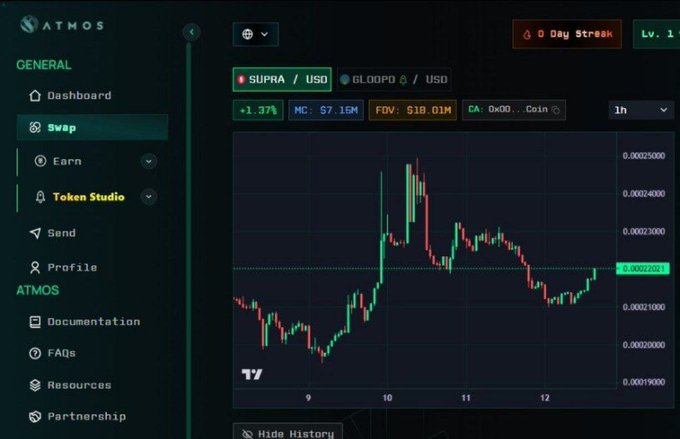This screenshot has height=439, width=680.
Task: Click the Documentation book icon
Action: pyautogui.click(x=35, y=321)
